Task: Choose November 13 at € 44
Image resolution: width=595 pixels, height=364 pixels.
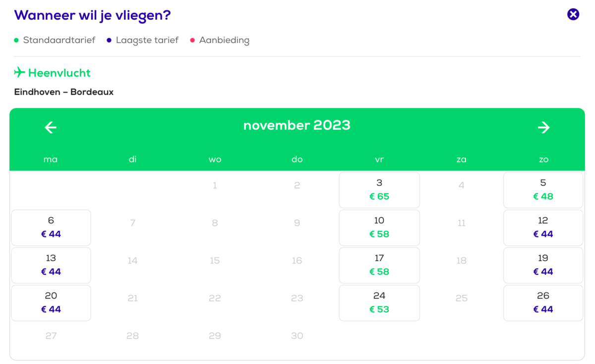Action: (51, 265)
